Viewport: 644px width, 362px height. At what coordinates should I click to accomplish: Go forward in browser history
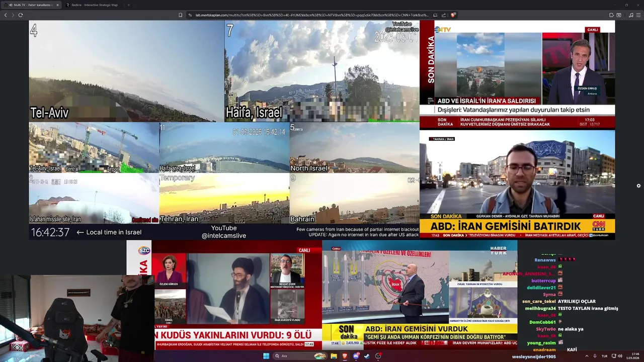point(13,15)
